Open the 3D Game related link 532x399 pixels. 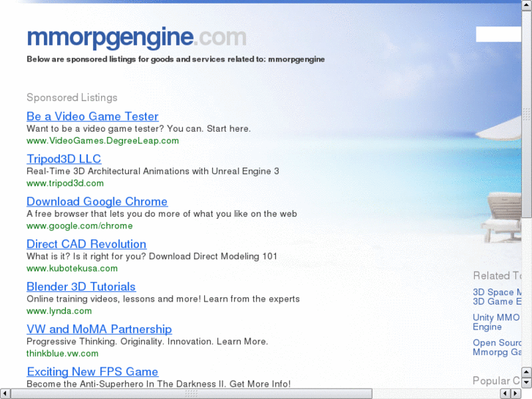pos(497,302)
